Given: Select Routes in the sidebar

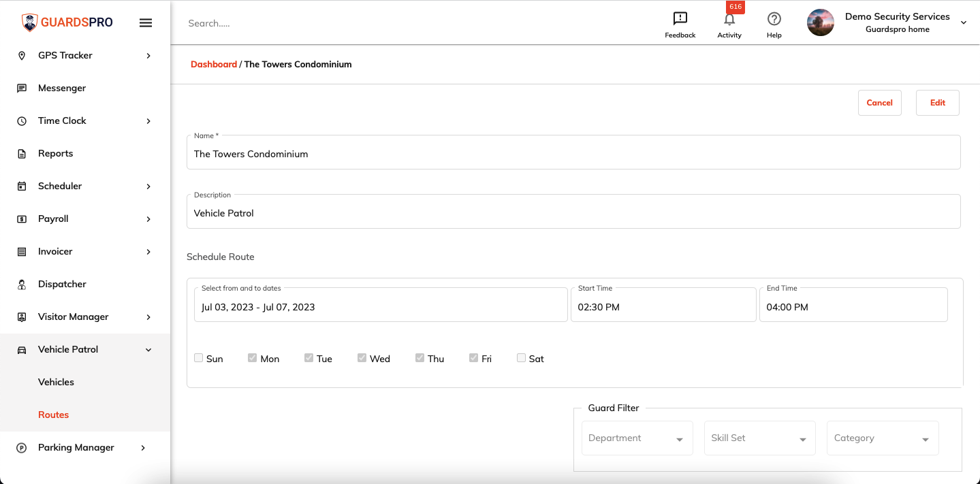Looking at the screenshot, I should click(53, 415).
